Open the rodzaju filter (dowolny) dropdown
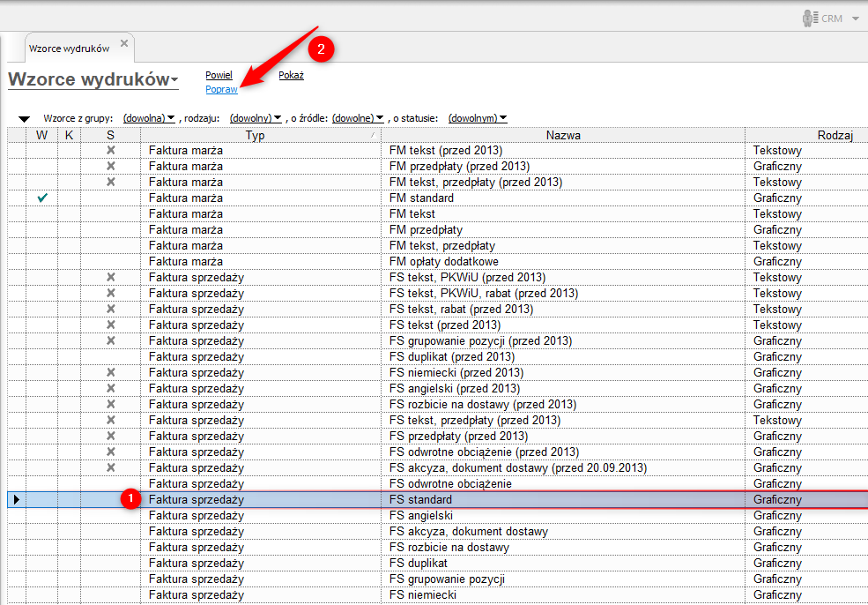Image resolution: width=868 pixels, height=605 pixels. [256, 118]
